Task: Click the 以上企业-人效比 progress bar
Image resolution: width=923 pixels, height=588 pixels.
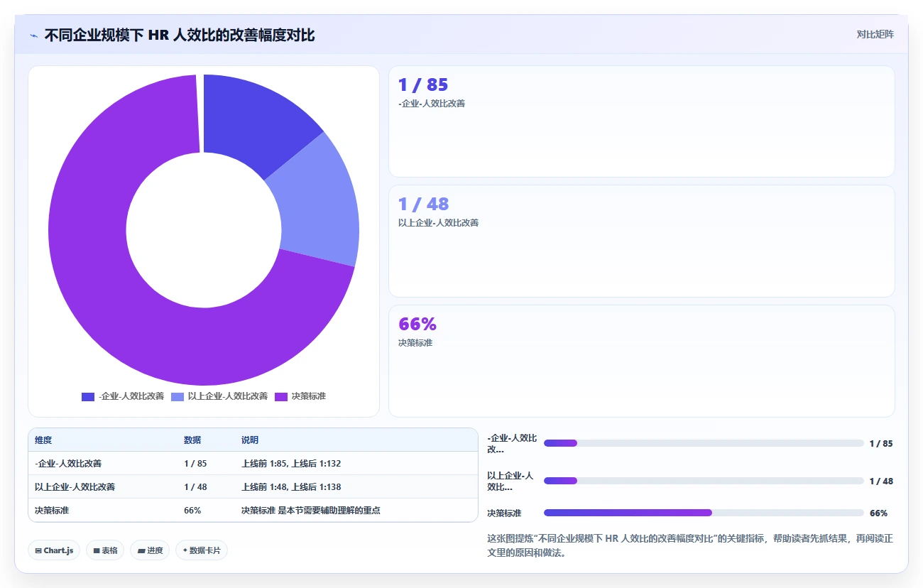Action: pyautogui.click(x=704, y=481)
